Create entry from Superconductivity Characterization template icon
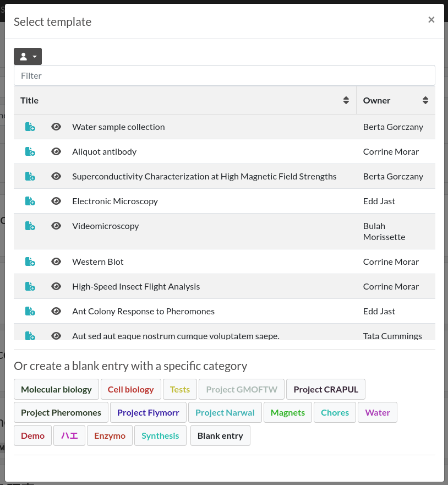This screenshot has height=485, width=448. pos(30,177)
